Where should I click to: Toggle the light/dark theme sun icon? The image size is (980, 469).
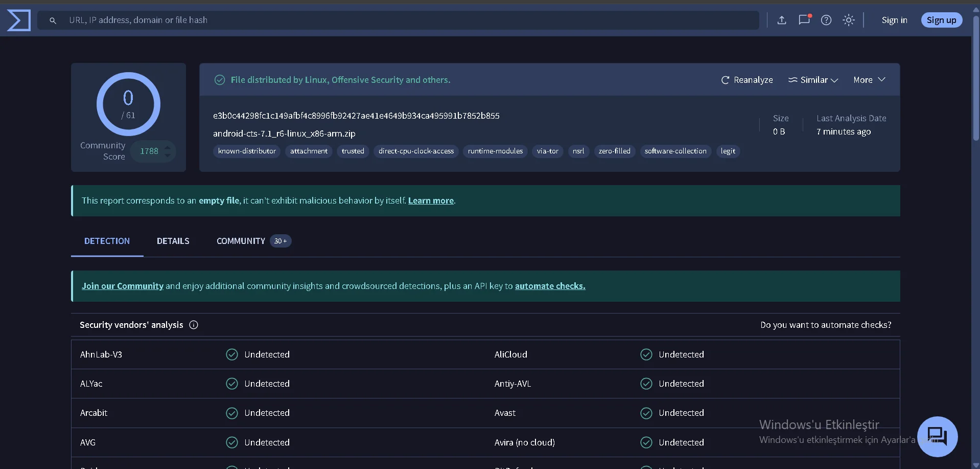pos(848,20)
